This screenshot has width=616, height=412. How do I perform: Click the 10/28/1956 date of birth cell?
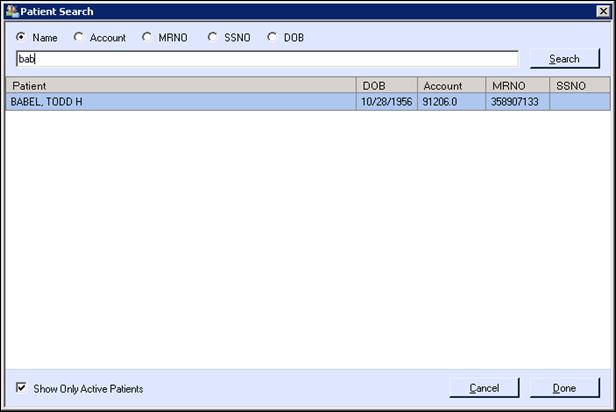(x=386, y=102)
